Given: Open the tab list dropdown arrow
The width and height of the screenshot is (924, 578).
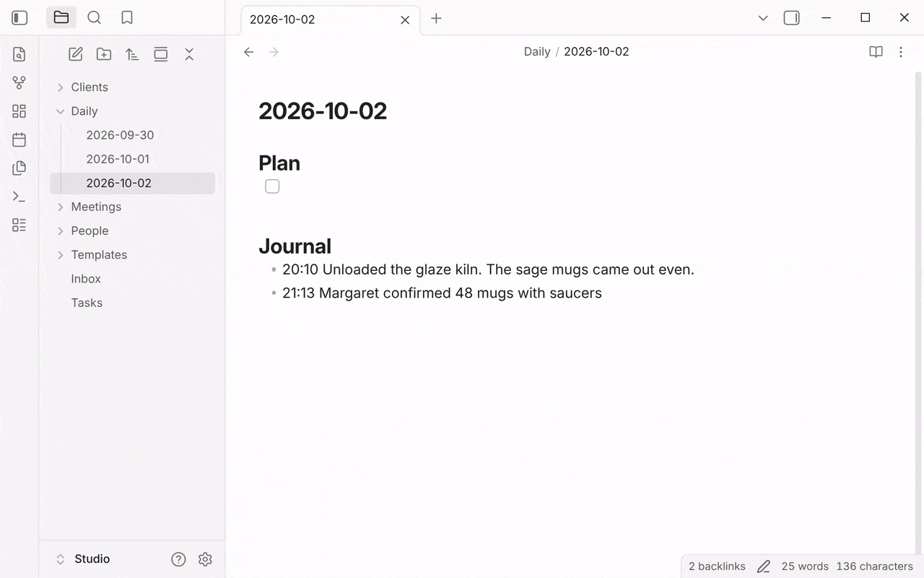Looking at the screenshot, I should click(x=763, y=18).
